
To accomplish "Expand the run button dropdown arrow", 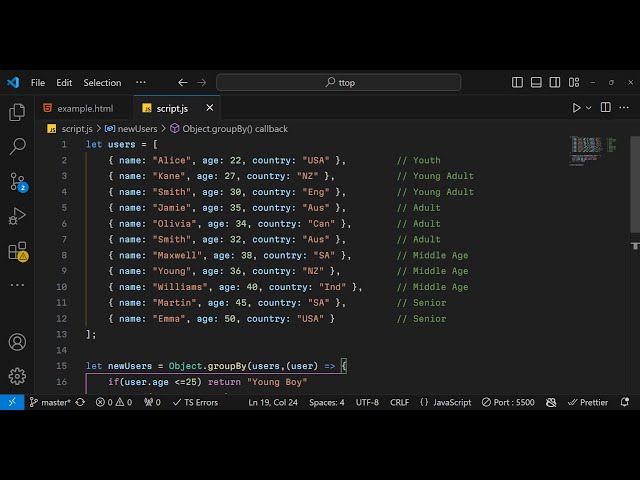I will click(x=589, y=108).
